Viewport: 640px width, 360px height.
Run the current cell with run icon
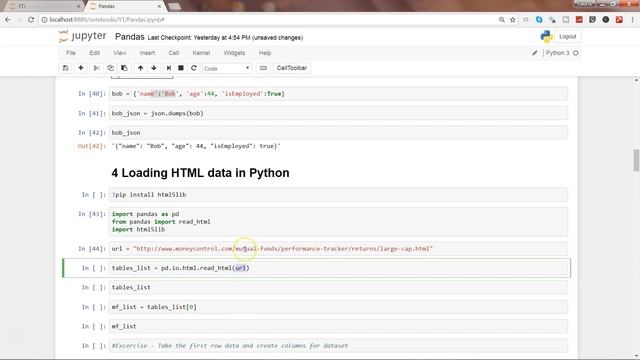(169, 68)
